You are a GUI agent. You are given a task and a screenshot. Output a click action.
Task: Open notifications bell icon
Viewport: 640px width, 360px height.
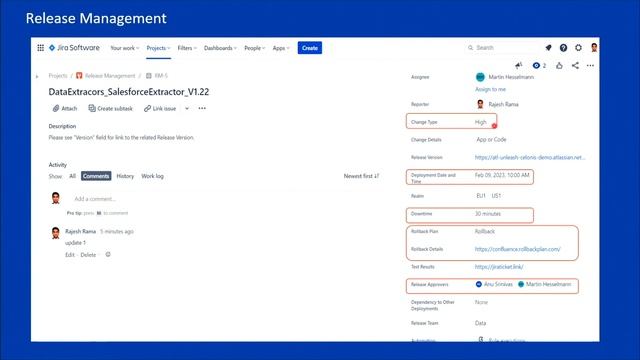[548, 48]
